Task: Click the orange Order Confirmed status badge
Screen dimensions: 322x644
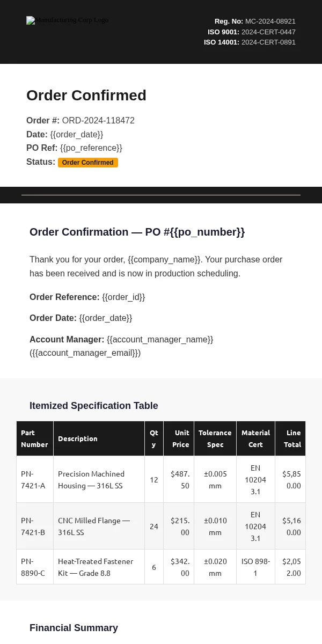Action: pyautogui.click(x=88, y=163)
